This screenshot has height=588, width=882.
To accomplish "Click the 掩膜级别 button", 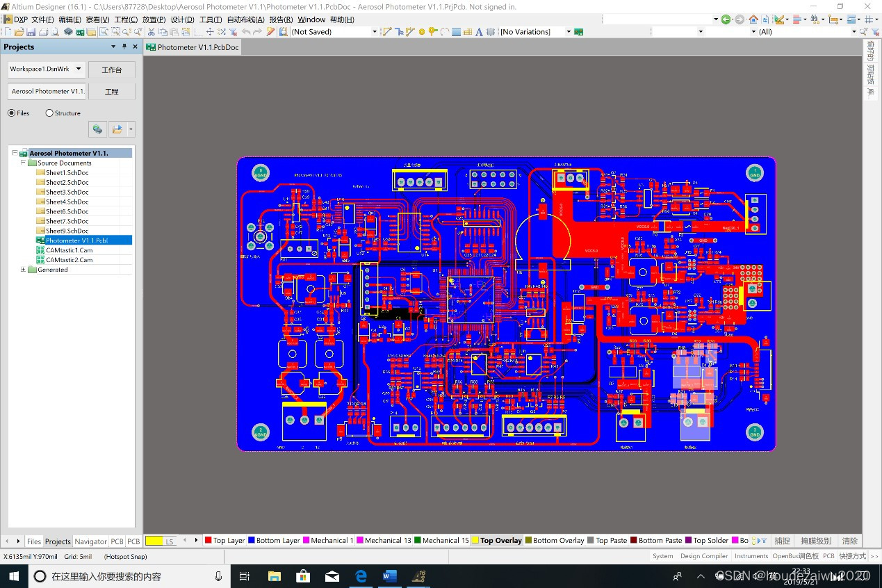I will pyautogui.click(x=816, y=540).
